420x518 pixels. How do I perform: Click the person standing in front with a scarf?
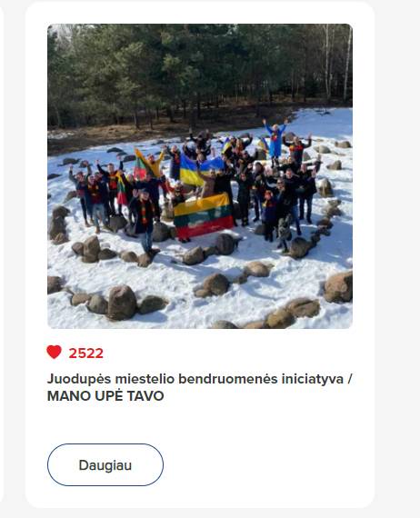coord(145,220)
